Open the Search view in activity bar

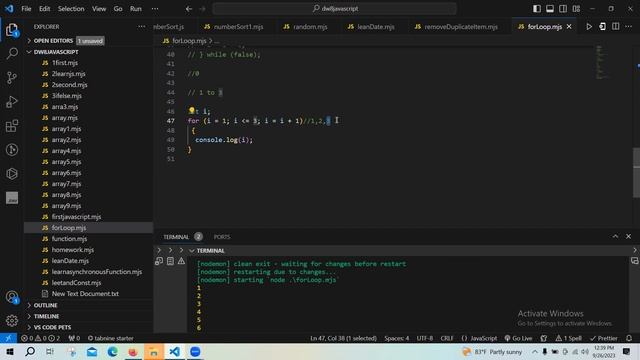[x=12, y=53]
